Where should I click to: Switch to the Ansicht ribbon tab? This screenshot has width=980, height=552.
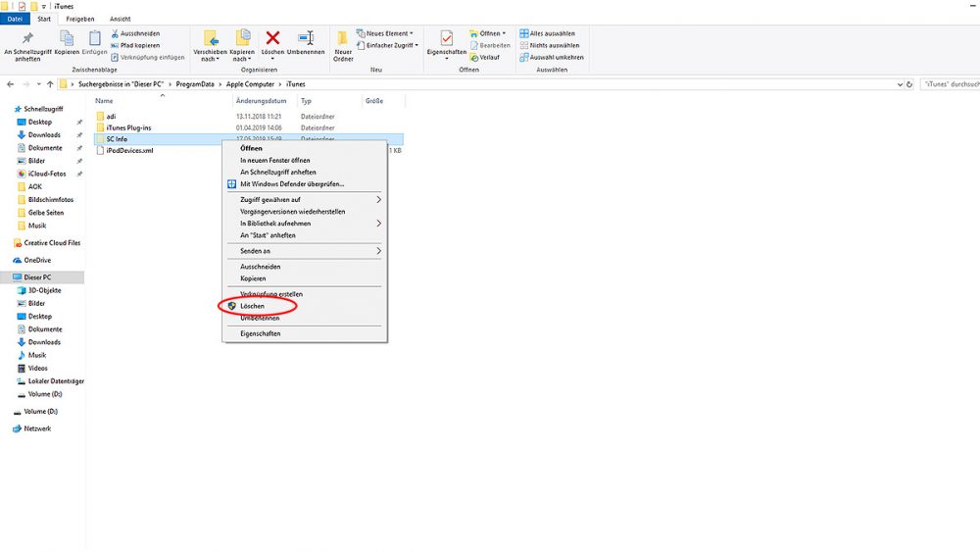(x=120, y=19)
